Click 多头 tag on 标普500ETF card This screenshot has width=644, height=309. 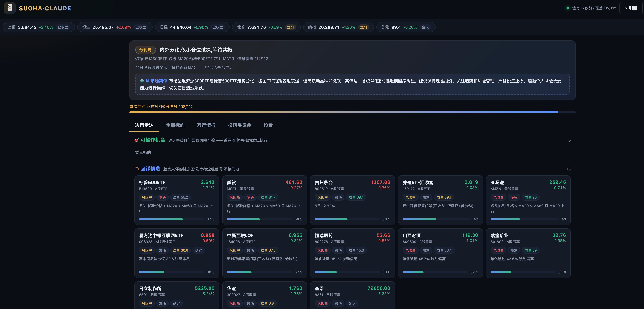click(x=163, y=197)
